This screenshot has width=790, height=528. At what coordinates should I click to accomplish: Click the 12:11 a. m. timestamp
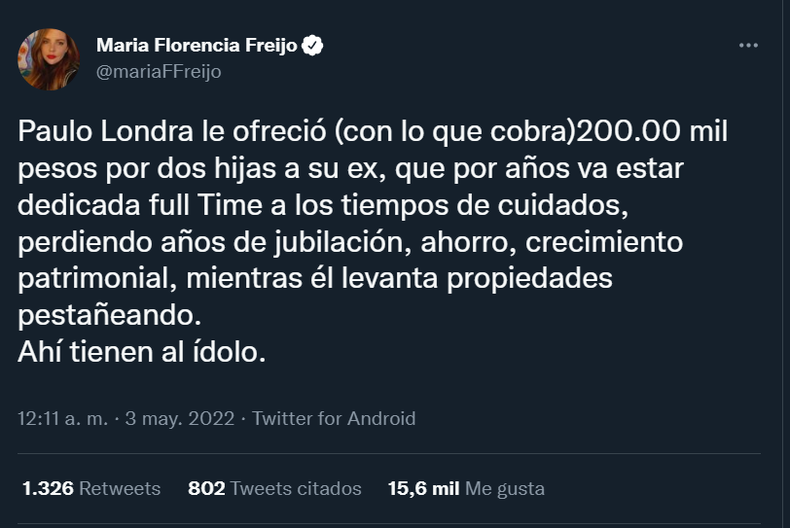[x=63, y=419]
